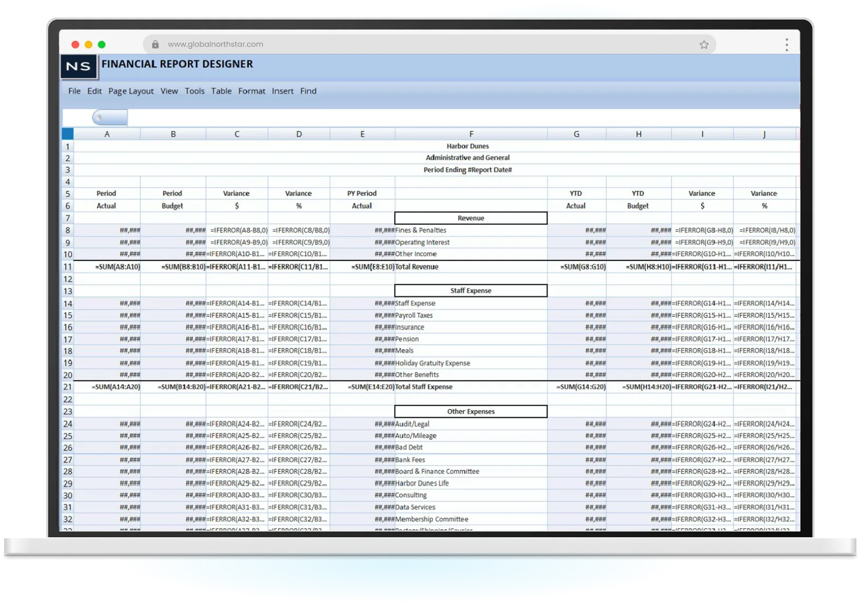Viewport: 868px width, 615px height.
Task: Open the Table menu
Action: pyautogui.click(x=221, y=91)
